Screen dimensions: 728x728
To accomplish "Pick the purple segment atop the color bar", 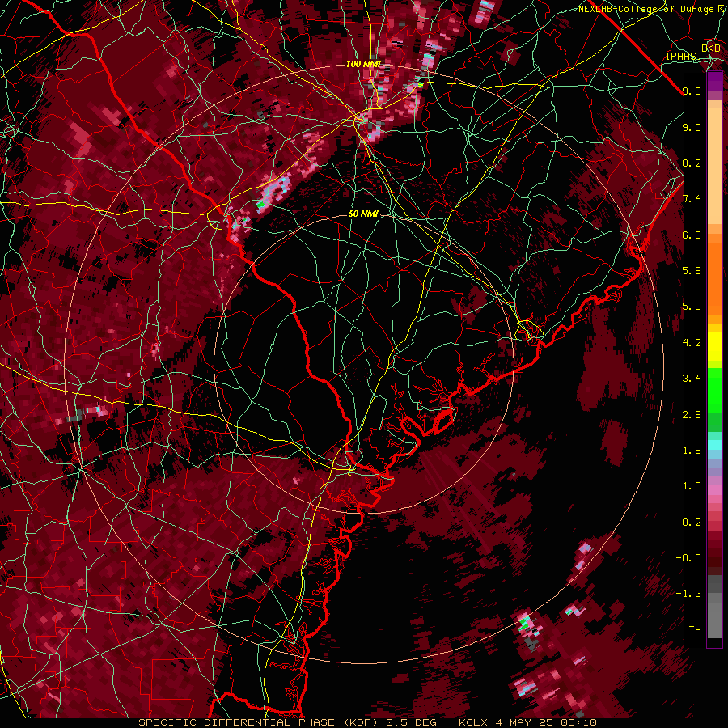I will [x=714, y=81].
